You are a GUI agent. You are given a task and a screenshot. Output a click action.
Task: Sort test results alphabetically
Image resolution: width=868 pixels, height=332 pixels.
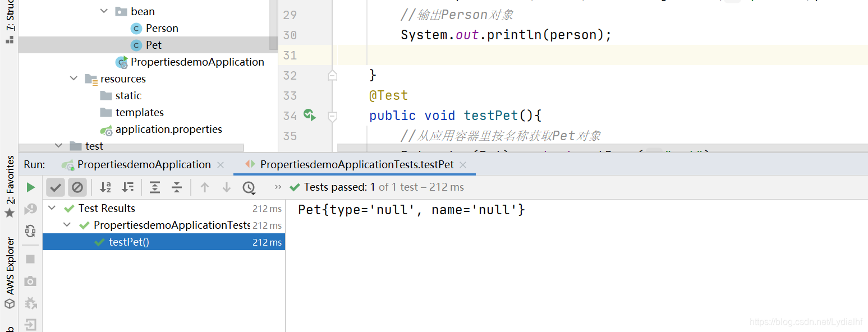pyautogui.click(x=105, y=187)
